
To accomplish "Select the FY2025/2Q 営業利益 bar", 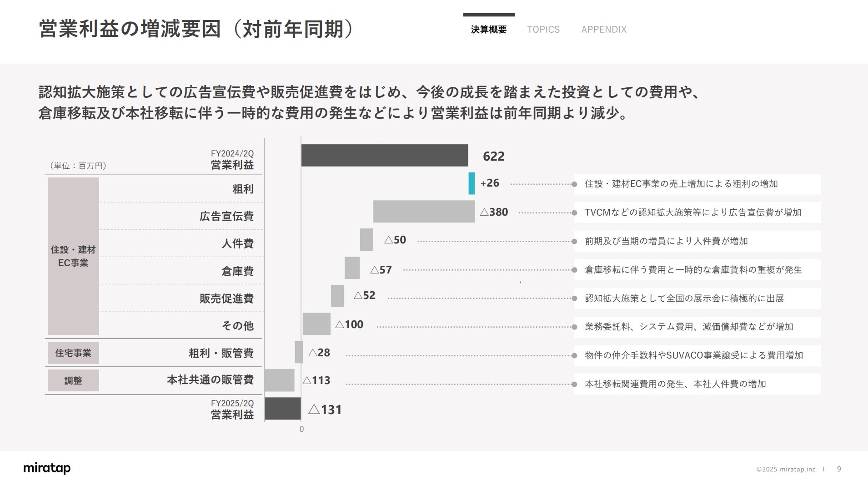I will click(x=282, y=409).
